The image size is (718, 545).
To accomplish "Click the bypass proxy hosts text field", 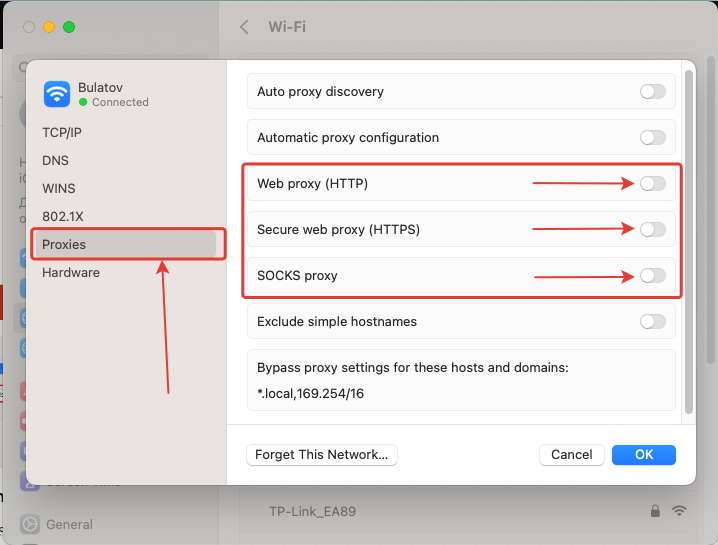I will pos(461,393).
